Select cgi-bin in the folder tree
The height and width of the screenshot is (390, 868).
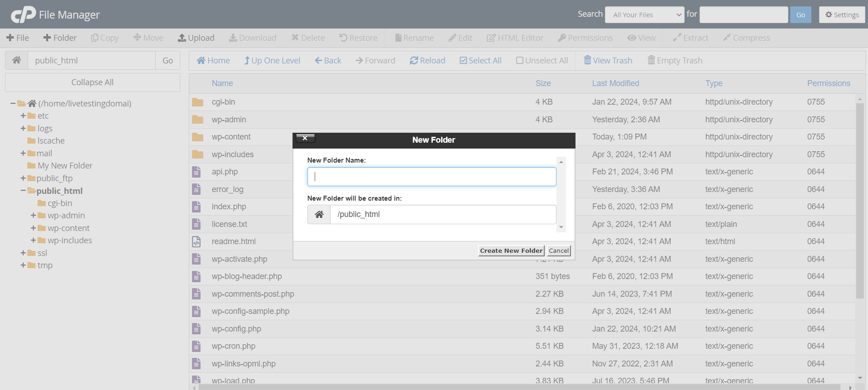pyautogui.click(x=60, y=203)
